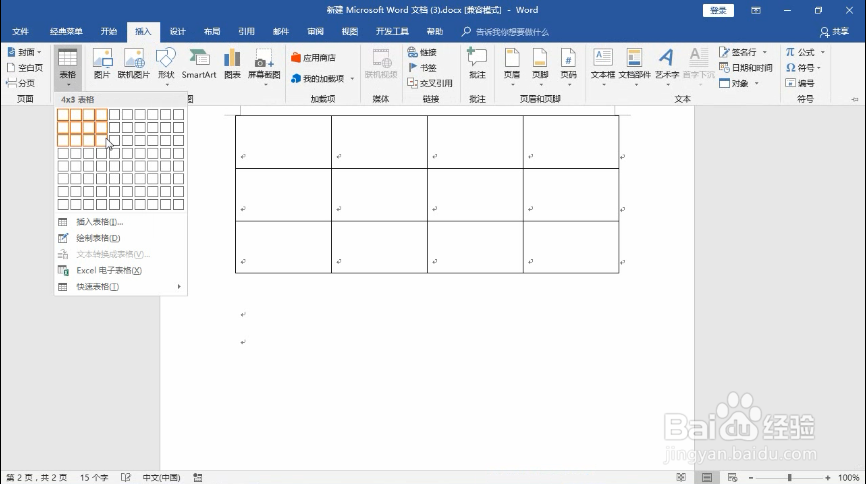Image resolution: width=866 pixels, height=484 pixels.
Task: Insert a cross-reference (交叉引用)
Action: click(x=430, y=83)
